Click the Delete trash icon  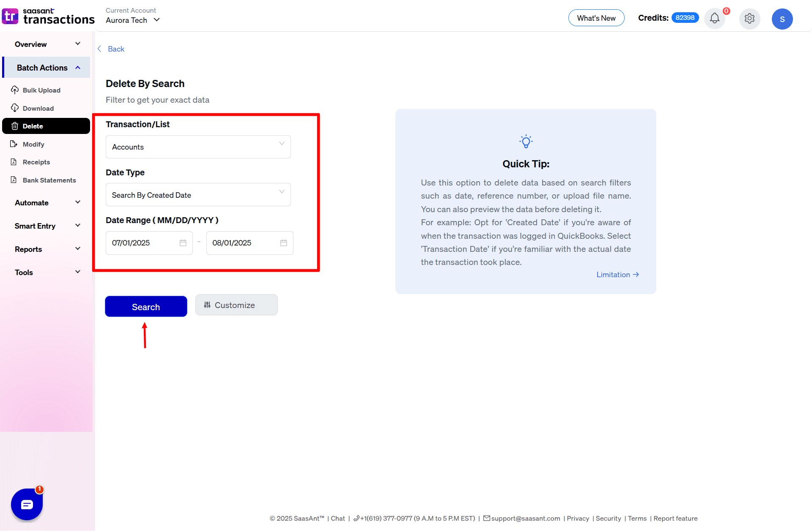pos(15,126)
